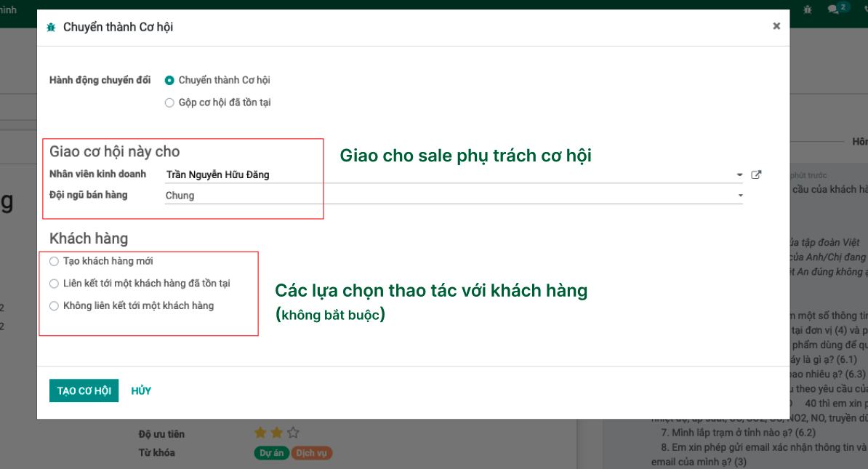Click the Dự án tag behind the dialog
868x469 pixels.
(271, 453)
